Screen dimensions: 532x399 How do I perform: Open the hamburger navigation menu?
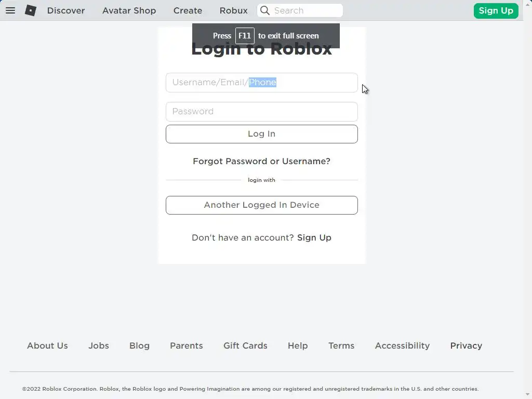10,10
